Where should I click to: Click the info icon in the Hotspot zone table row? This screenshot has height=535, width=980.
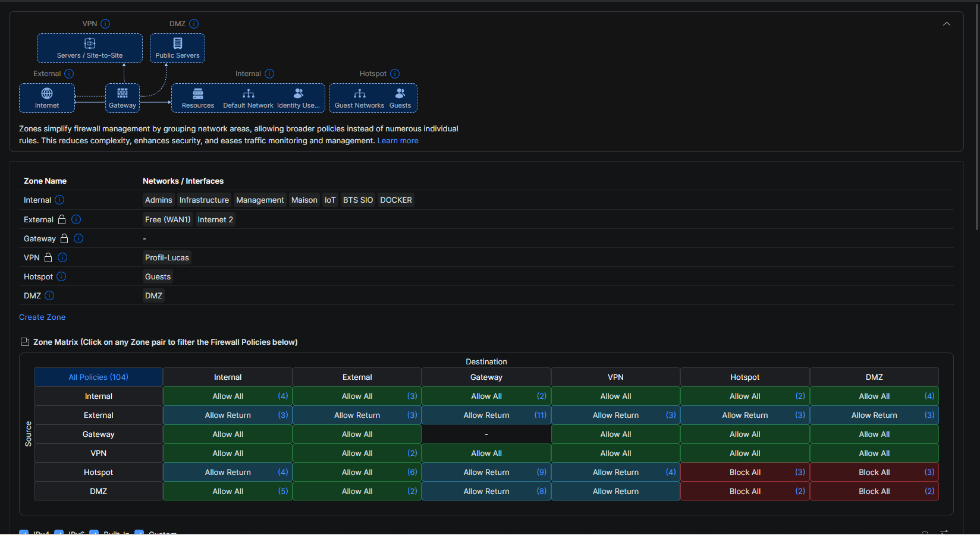[x=61, y=276]
